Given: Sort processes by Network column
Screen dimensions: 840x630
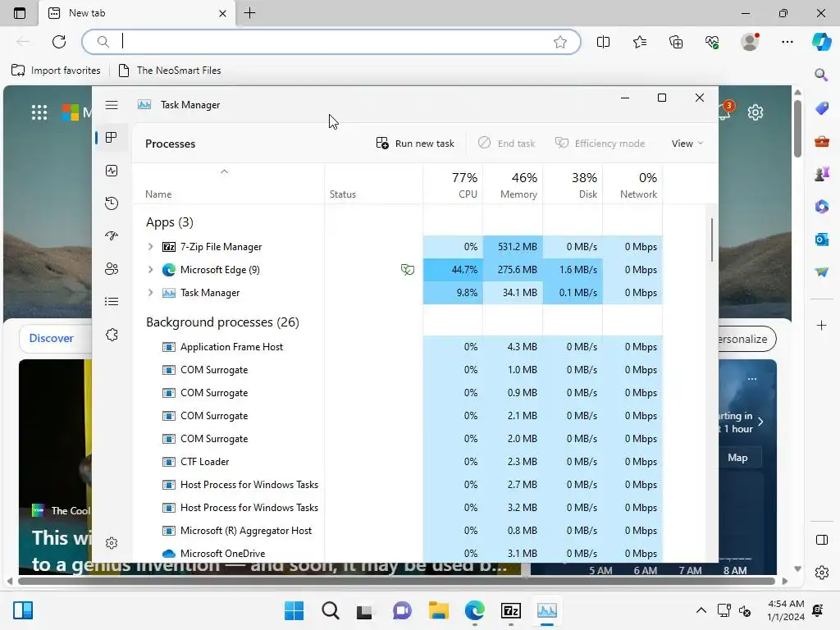Looking at the screenshot, I should [632, 185].
